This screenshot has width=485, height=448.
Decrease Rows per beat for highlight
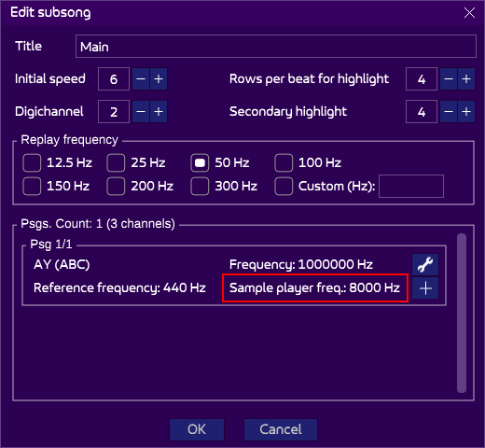(449, 79)
